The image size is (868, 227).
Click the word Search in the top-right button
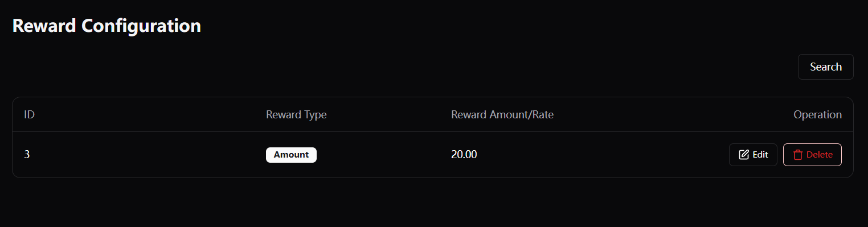point(825,67)
